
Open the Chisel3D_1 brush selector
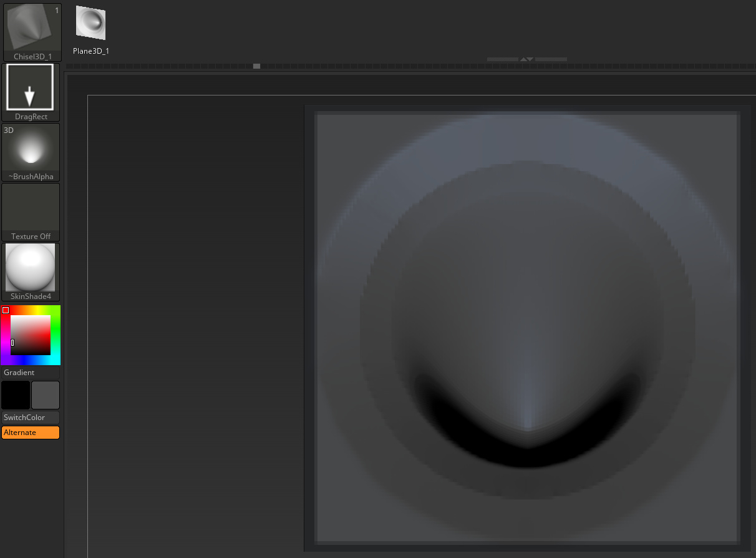[x=32, y=32]
